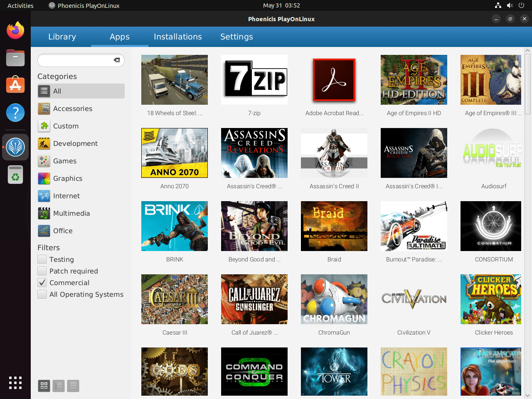The image size is (532, 399).
Task: Clear the search field text
Action: click(117, 60)
